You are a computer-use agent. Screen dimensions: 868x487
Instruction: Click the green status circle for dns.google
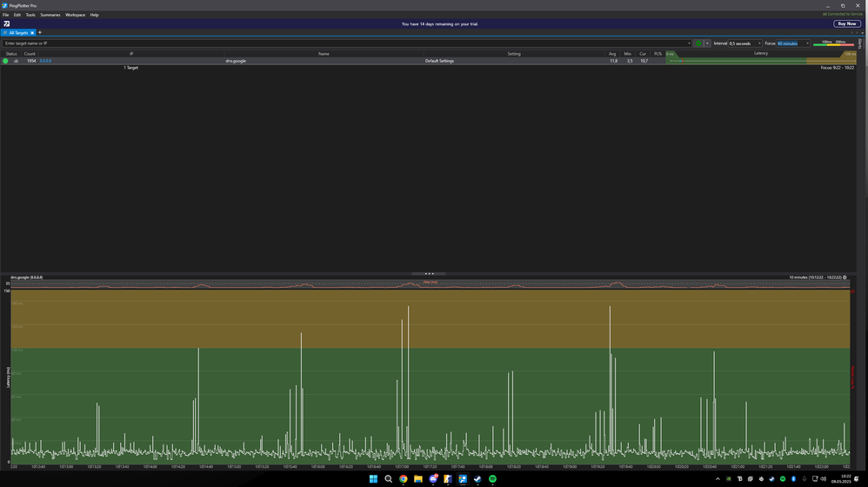(5, 61)
